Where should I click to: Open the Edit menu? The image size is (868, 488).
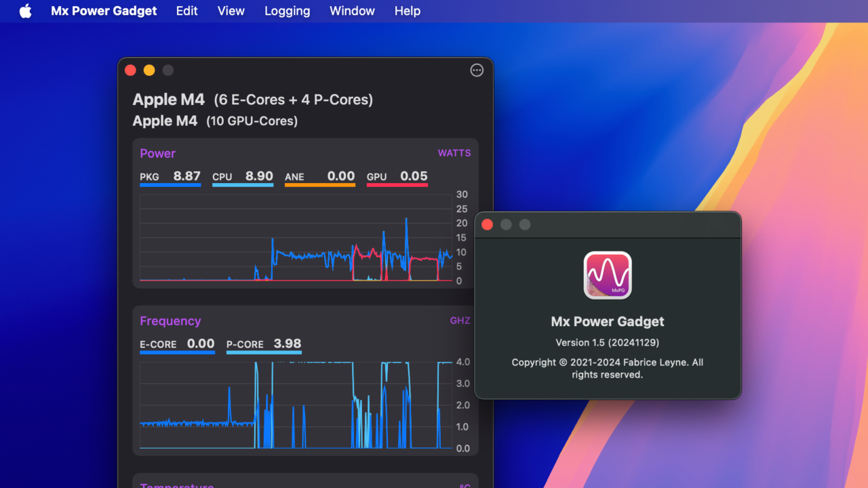tap(187, 11)
